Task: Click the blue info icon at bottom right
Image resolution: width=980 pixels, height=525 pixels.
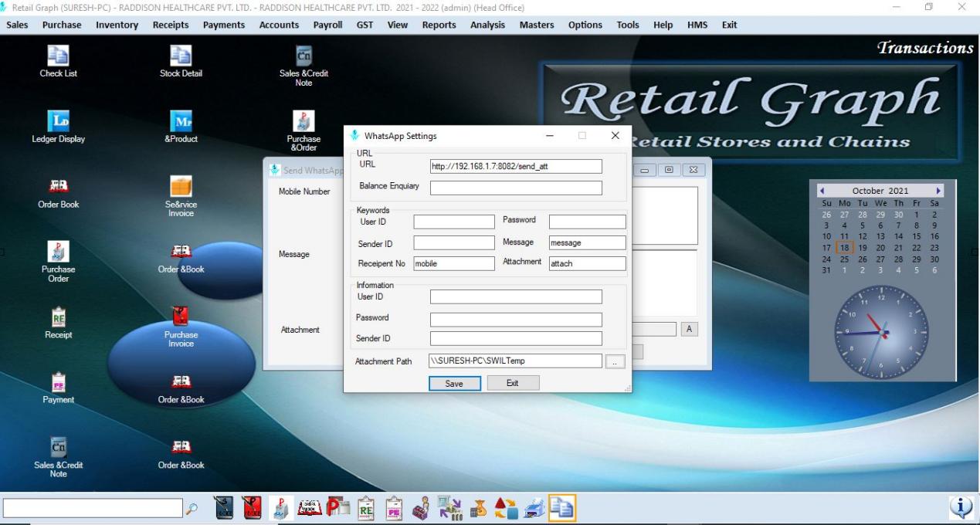Action: click(x=961, y=506)
